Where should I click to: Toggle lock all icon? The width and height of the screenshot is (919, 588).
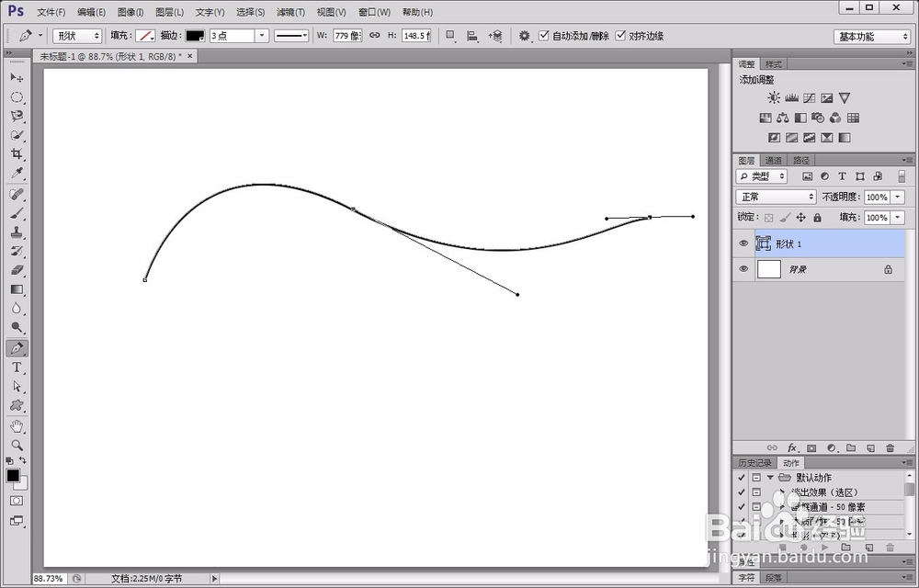pos(818,217)
